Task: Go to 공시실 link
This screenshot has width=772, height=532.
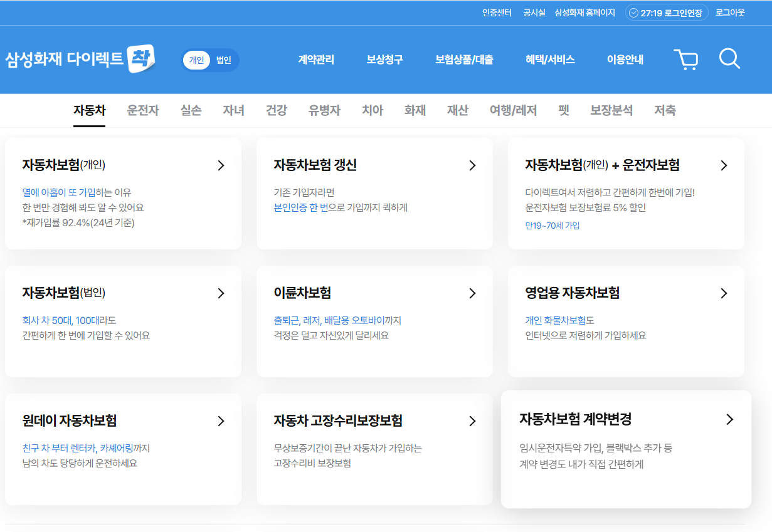Action: point(534,13)
